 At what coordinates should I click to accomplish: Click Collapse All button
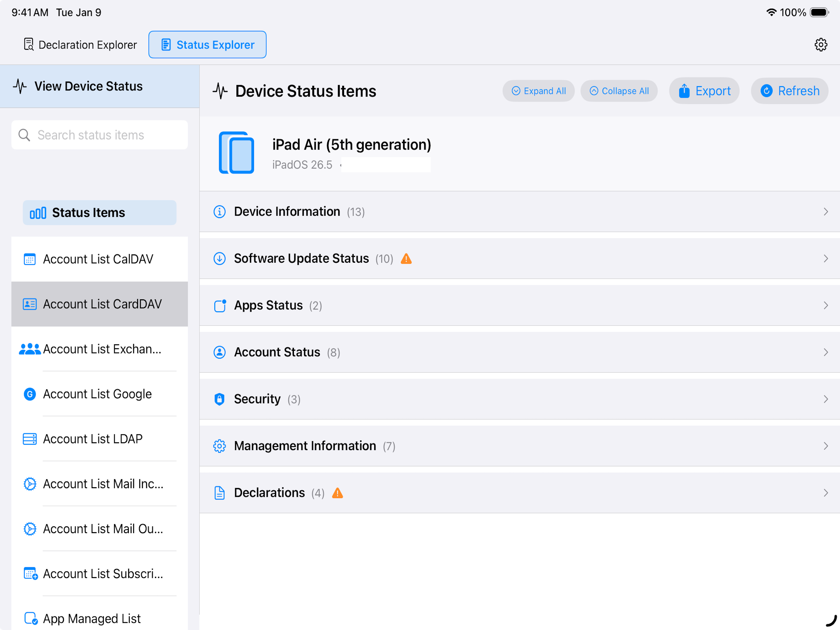[x=619, y=91]
